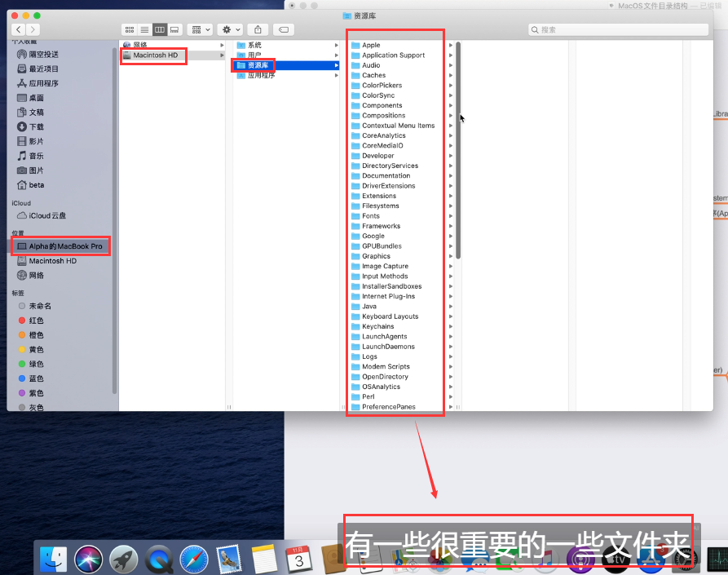
Task: Filter by the 黄色 yellow tag
Action: coord(31,349)
